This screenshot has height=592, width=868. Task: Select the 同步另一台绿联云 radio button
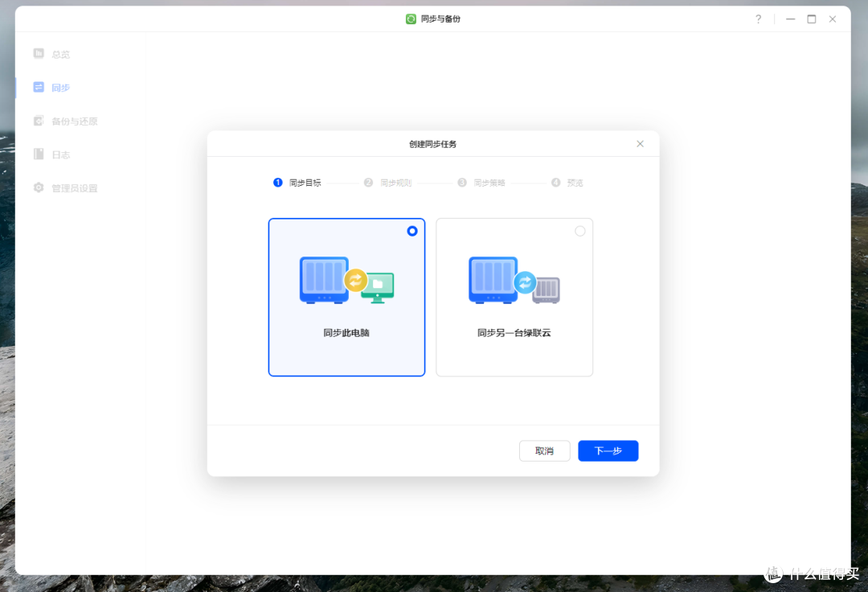click(579, 231)
